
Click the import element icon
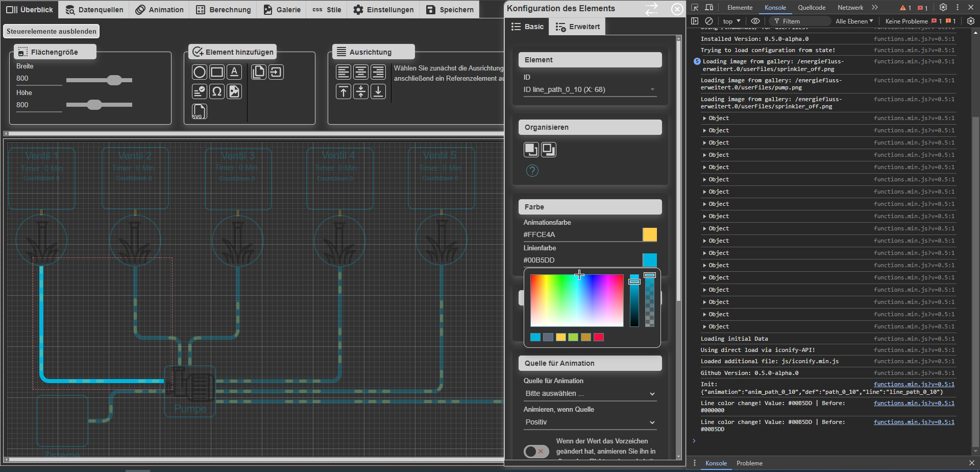(x=276, y=72)
